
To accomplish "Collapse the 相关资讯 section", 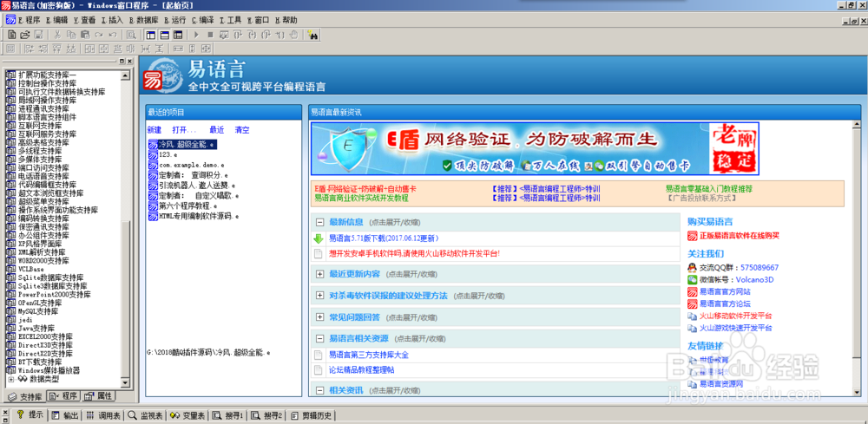I will pyautogui.click(x=319, y=390).
